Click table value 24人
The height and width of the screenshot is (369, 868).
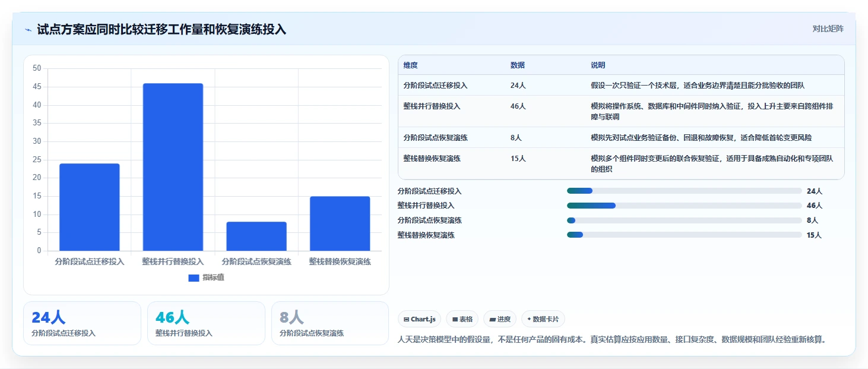[x=518, y=86]
